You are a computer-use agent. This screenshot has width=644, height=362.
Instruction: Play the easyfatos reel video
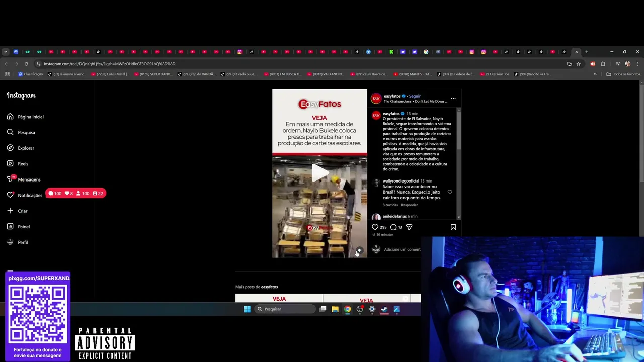click(319, 172)
